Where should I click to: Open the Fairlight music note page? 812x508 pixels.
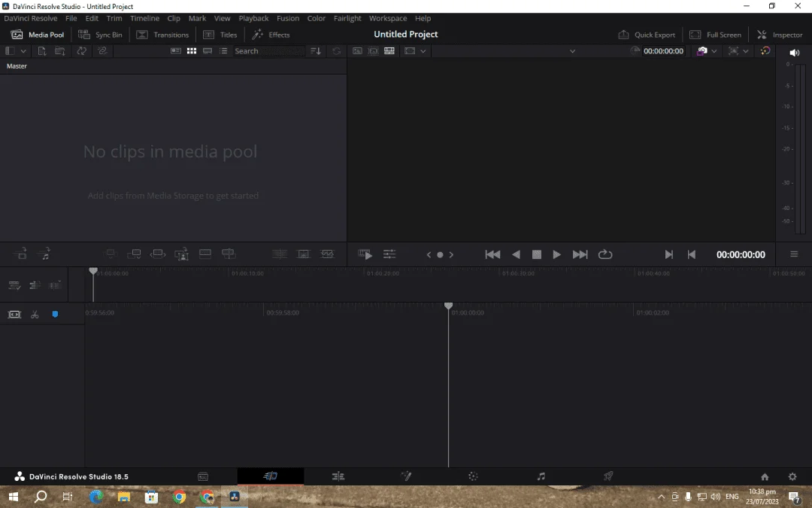pyautogui.click(x=541, y=476)
